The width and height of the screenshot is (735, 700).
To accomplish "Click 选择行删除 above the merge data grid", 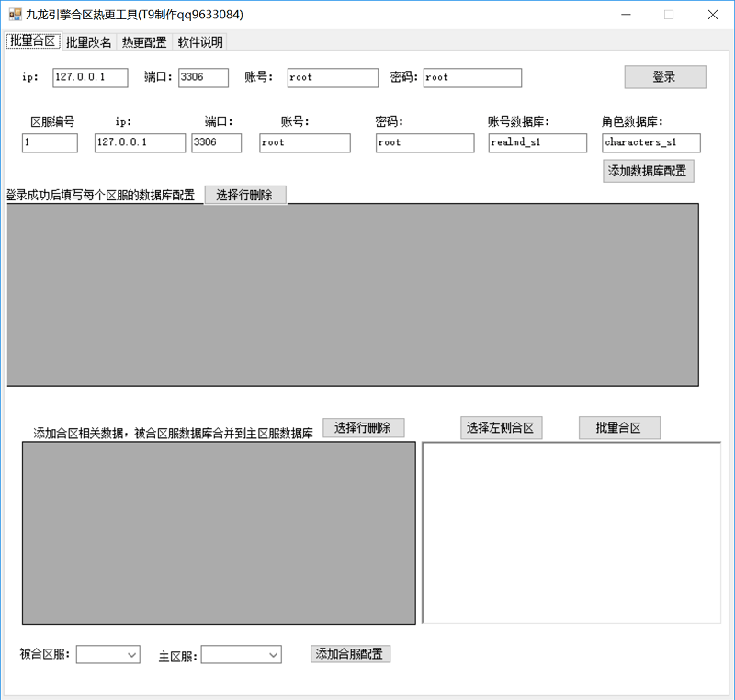I will [x=363, y=427].
